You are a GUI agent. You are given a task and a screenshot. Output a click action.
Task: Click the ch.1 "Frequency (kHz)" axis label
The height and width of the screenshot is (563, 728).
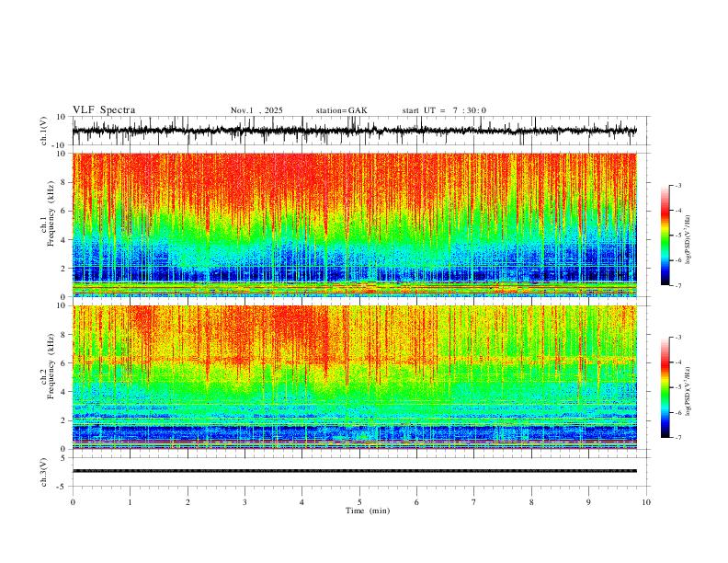pyautogui.click(x=51, y=213)
